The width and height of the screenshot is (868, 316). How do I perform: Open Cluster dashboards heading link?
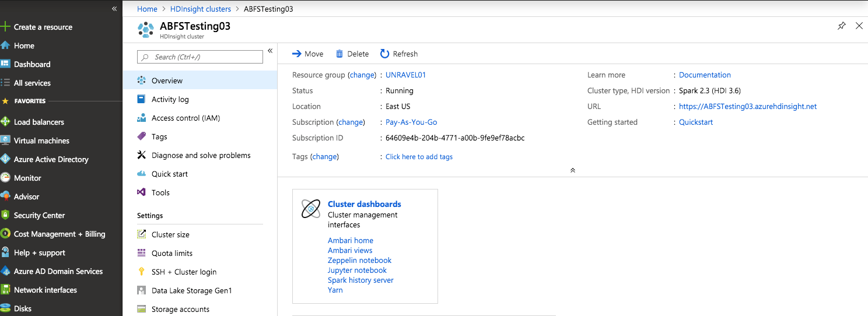coord(365,204)
